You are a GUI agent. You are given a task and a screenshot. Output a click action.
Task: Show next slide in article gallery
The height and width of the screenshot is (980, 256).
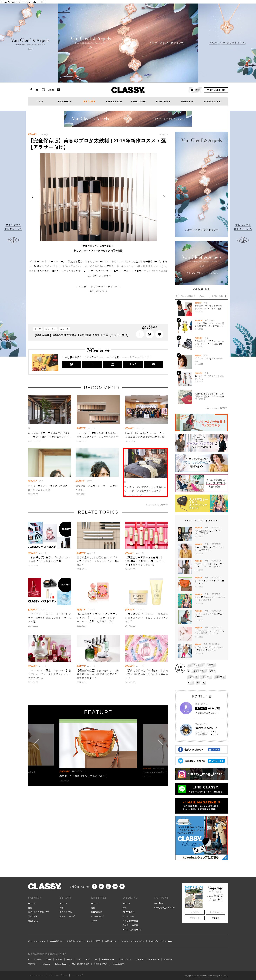(x=164, y=197)
